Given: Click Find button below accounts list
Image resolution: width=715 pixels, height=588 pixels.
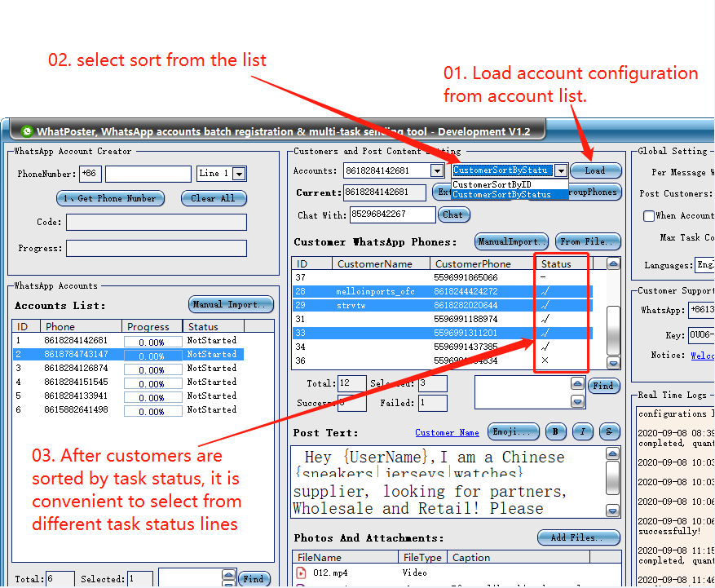Looking at the screenshot, I should (x=254, y=579).
